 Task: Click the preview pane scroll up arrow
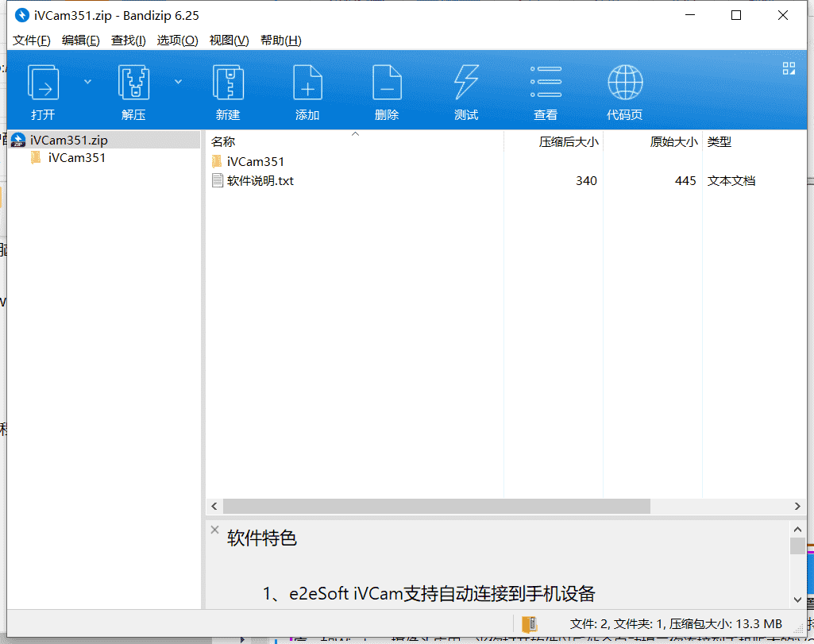pos(797,530)
